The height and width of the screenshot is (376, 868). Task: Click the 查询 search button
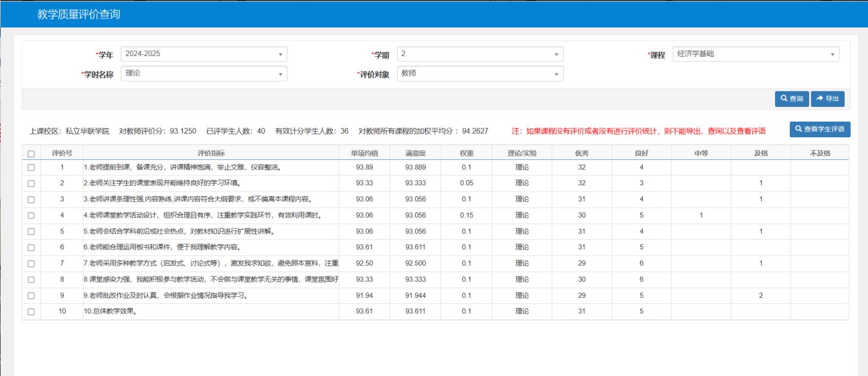tap(792, 98)
